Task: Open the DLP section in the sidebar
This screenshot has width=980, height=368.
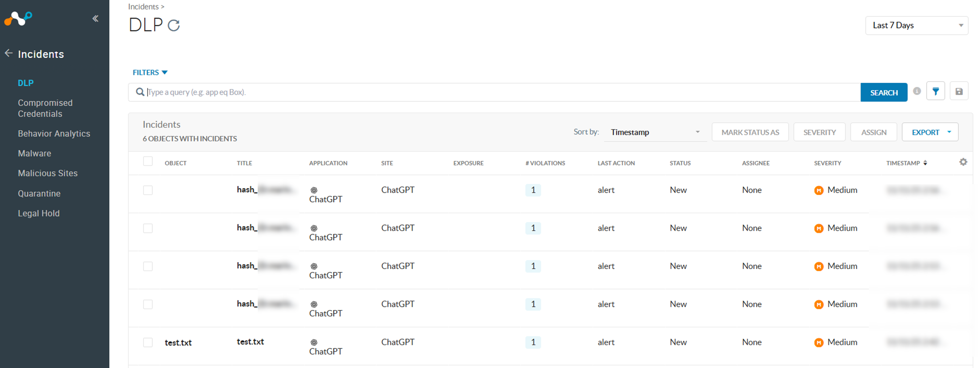Action: point(25,83)
